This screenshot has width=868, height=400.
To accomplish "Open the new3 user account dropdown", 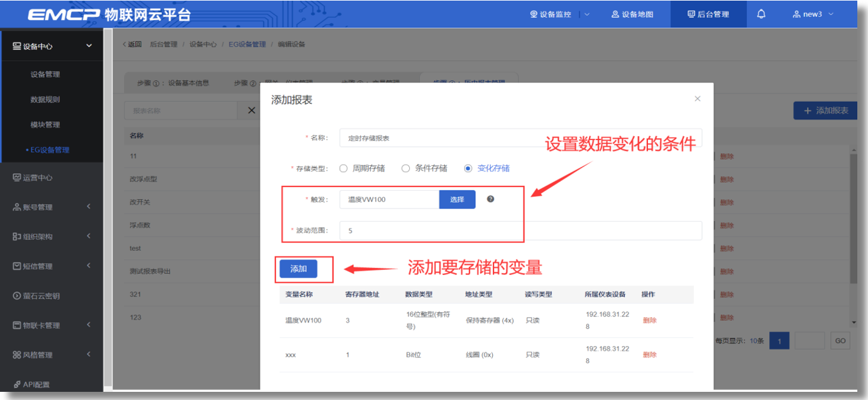I will pyautogui.click(x=813, y=14).
